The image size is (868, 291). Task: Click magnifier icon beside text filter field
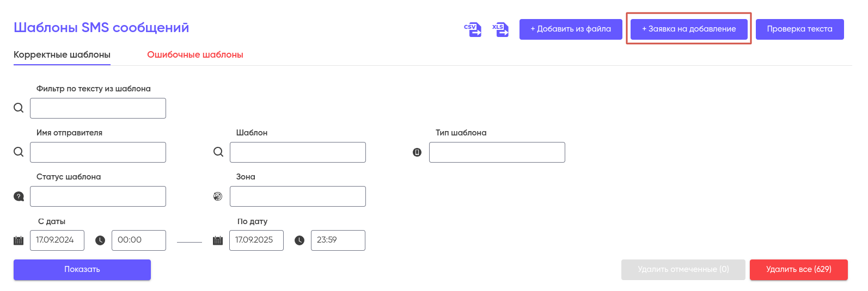pyautogui.click(x=19, y=108)
